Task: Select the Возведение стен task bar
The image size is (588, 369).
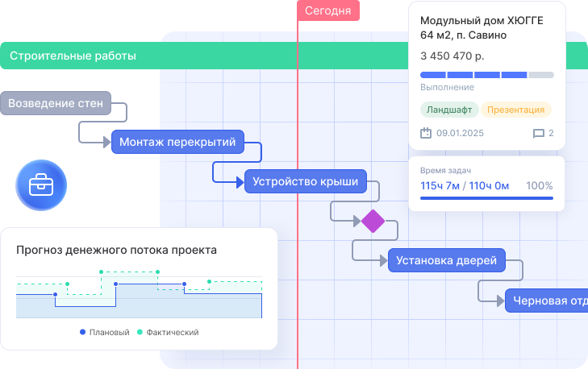Action: (x=56, y=103)
